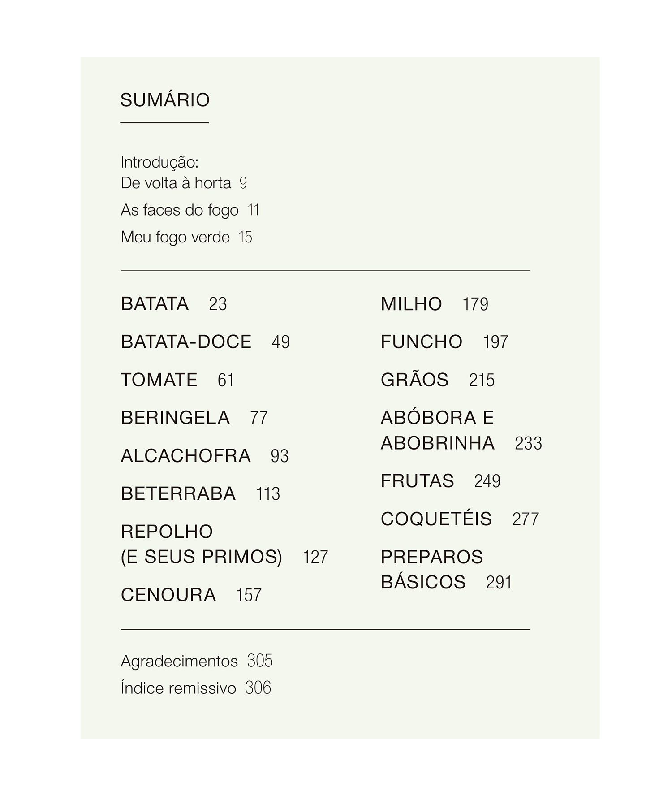Jump to the BETERRABA chapter
This screenshot has height=796, width=672.
click(x=178, y=494)
